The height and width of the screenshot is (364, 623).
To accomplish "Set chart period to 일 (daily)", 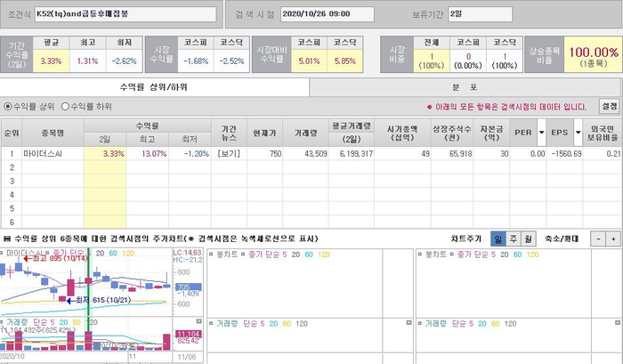I will coord(498,239).
